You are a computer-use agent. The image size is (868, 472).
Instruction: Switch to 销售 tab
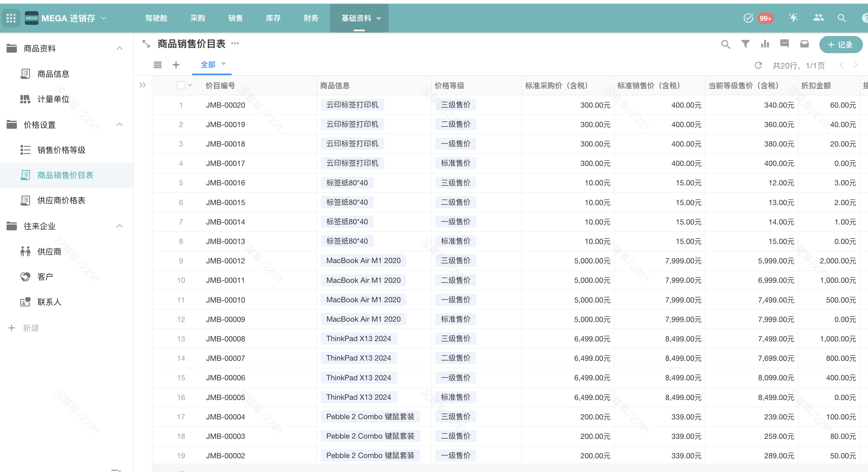(235, 18)
